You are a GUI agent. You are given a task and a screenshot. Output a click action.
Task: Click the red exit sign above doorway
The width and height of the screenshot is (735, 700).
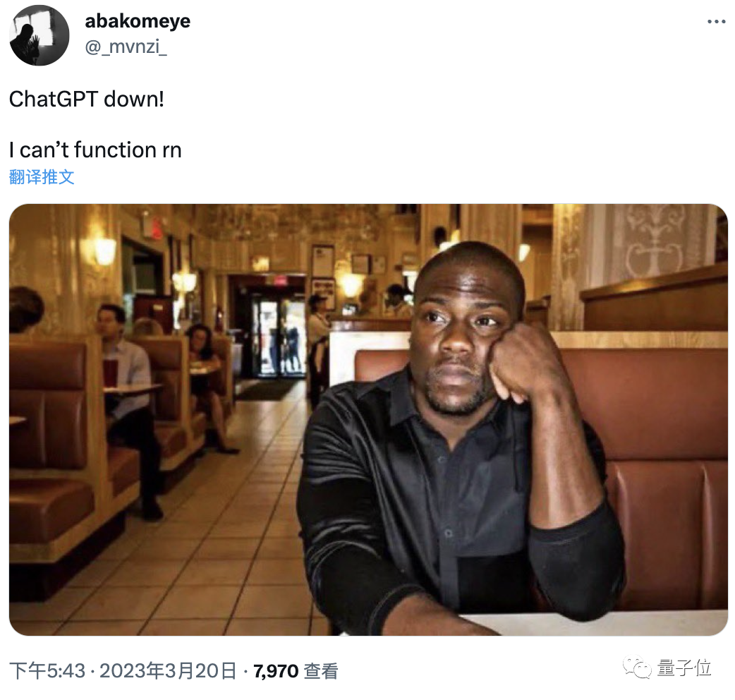click(x=280, y=280)
